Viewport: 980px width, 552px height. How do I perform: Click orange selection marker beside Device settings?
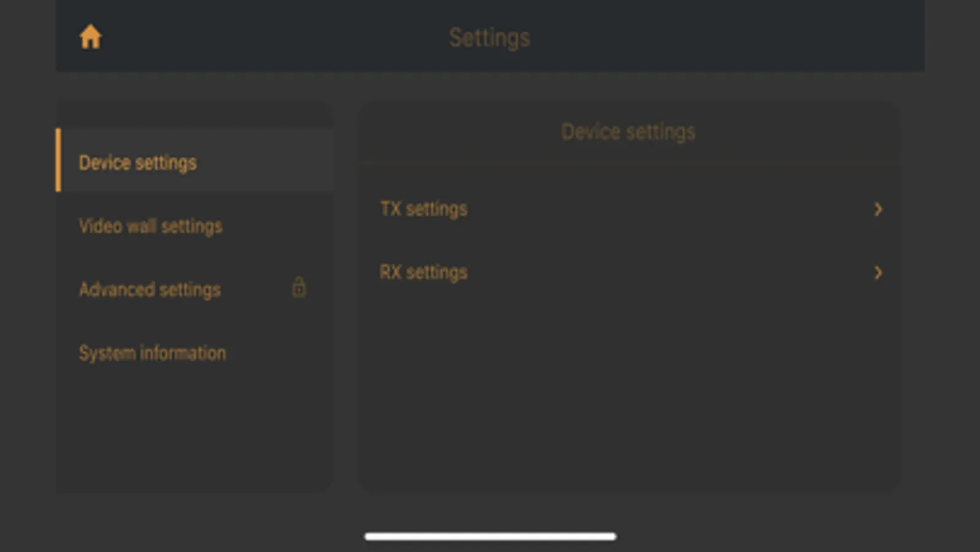point(58,160)
